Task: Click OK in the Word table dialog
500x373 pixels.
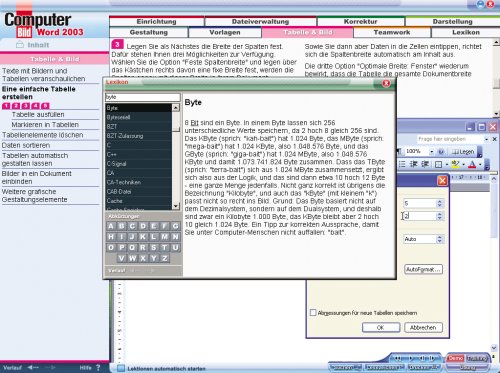Action: [381, 327]
